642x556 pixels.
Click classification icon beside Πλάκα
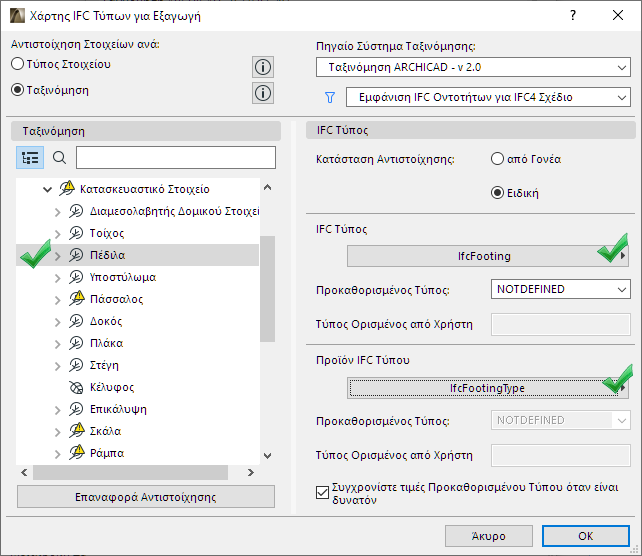[76, 343]
